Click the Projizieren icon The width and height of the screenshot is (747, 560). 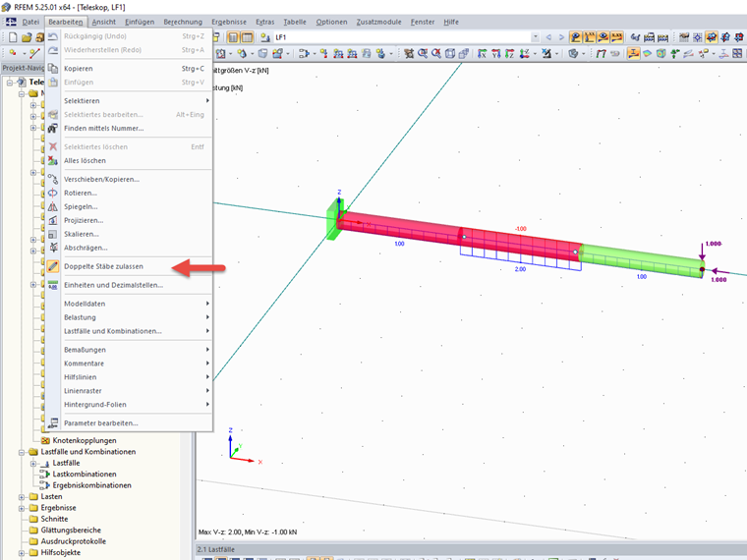pyautogui.click(x=53, y=220)
